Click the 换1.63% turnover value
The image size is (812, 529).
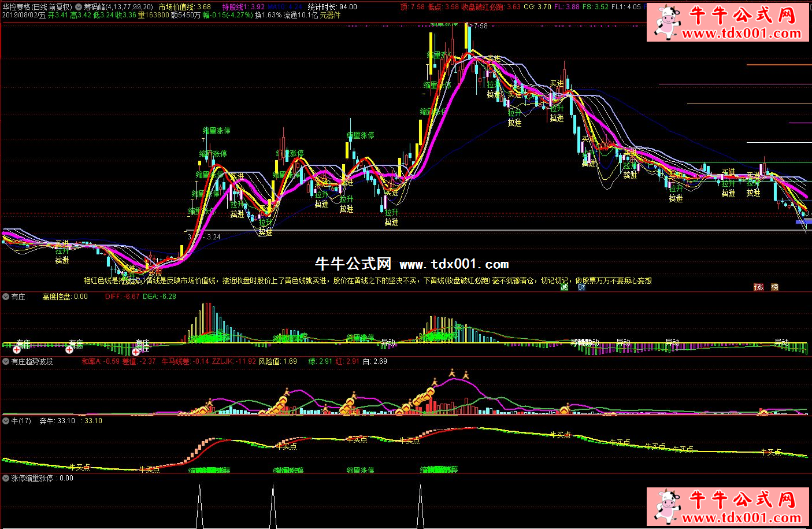pyautogui.click(x=269, y=15)
